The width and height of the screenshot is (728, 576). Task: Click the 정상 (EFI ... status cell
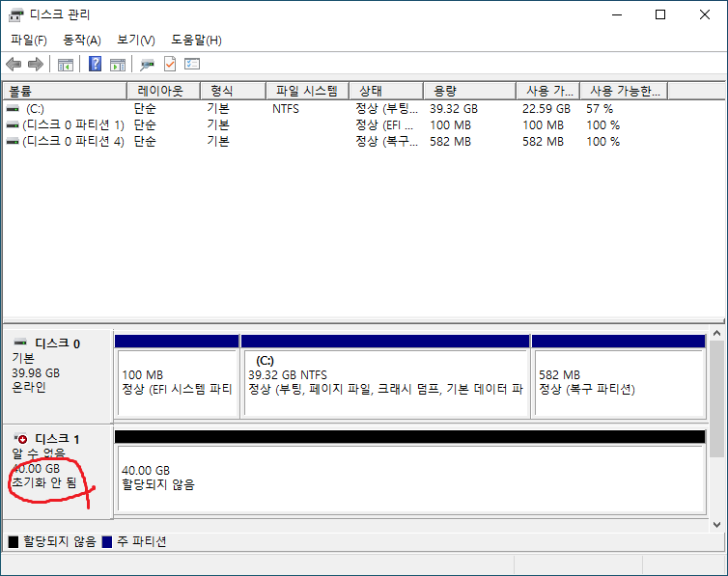(x=384, y=125)
